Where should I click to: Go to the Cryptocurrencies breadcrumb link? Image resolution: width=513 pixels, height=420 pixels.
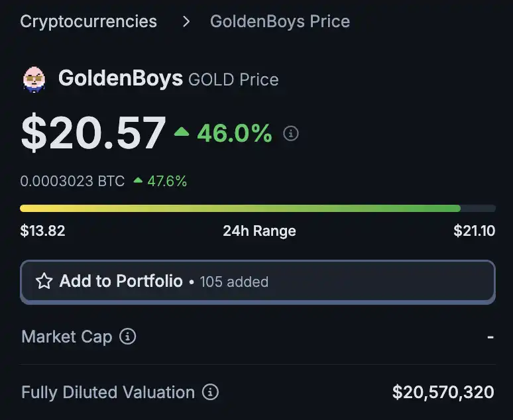(x=88, y=21)
